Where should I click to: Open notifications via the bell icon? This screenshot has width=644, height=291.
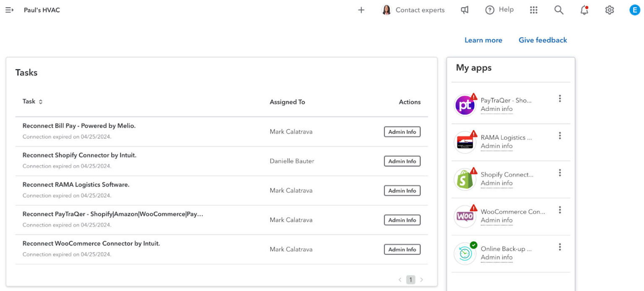point(584,10)
